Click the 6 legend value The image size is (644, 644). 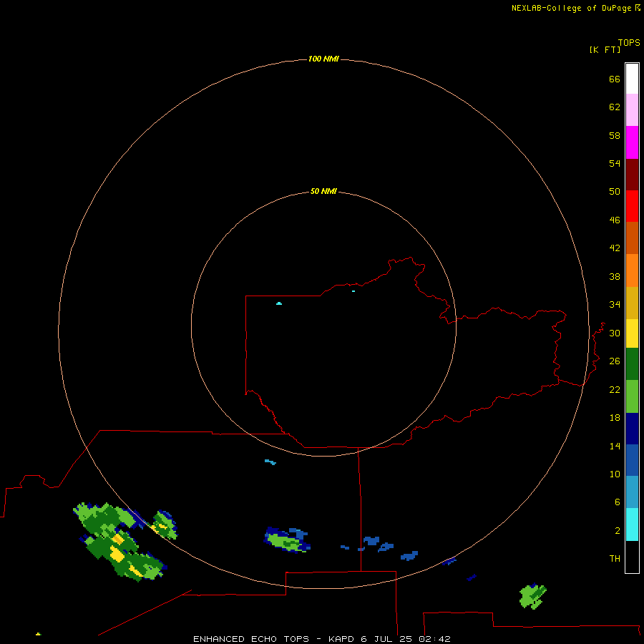(x=617, y=502)
